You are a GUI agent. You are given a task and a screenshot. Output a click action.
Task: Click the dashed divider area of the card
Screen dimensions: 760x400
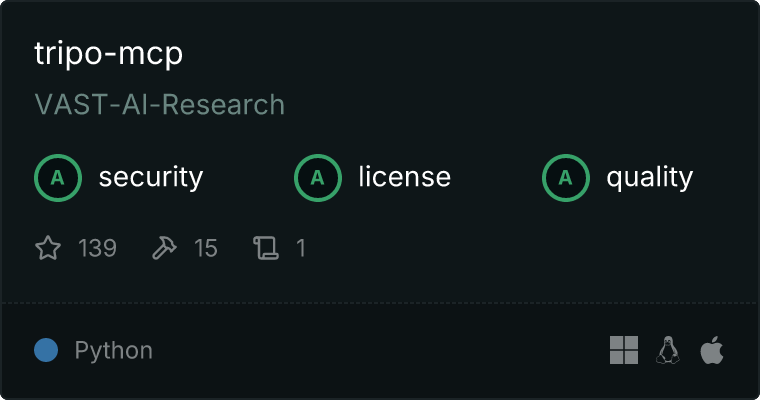[x=380, y=303]
